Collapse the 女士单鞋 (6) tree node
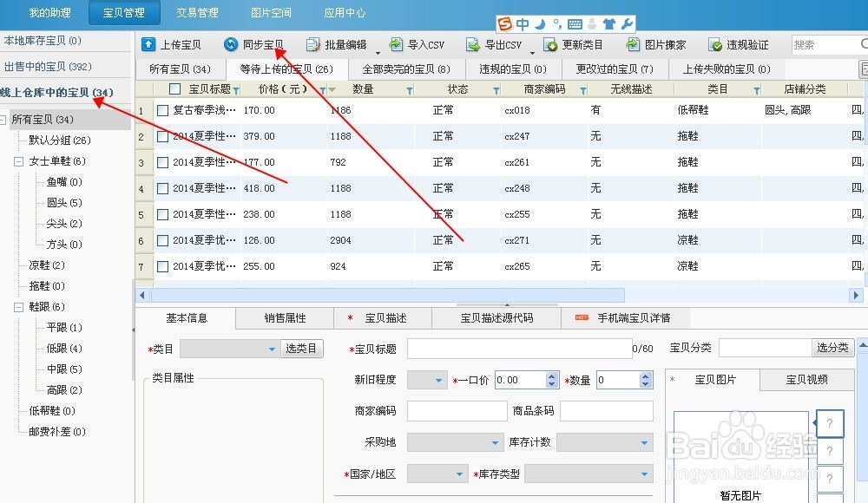Image resolution: width=868 pixels, height=503 pixels. (18, 161)
